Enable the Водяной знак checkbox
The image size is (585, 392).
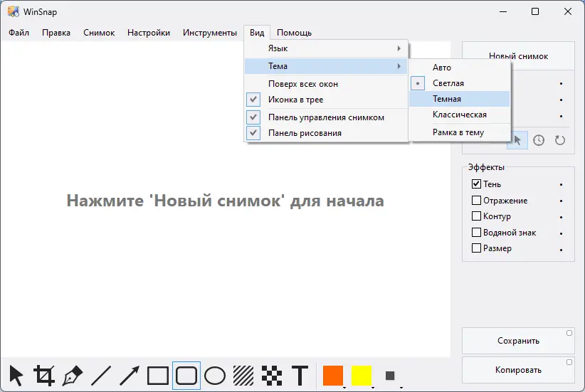(x=476, y=233)
